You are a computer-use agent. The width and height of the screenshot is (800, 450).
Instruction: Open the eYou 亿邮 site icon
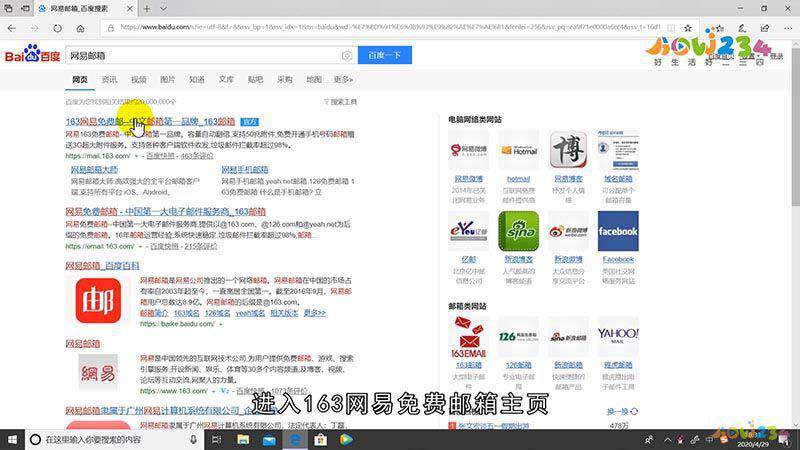[468, 231]
